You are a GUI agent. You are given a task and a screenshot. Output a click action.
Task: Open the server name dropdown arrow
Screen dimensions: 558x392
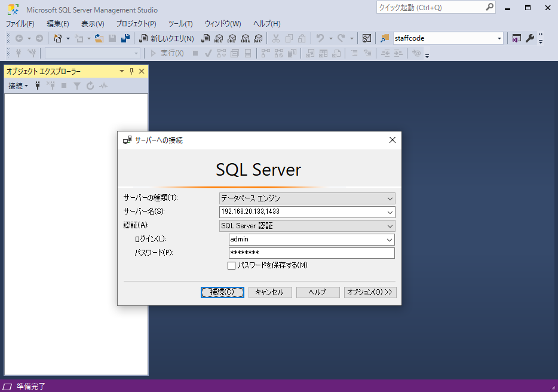(390, 212)
